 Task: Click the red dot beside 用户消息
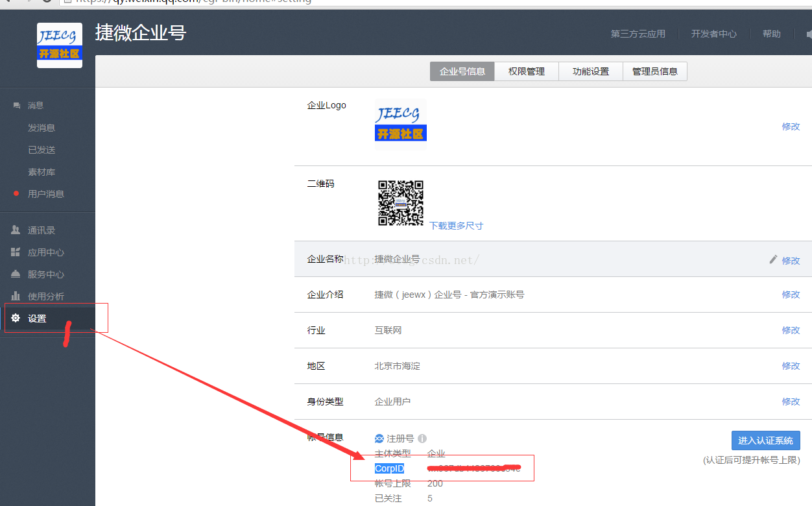(16, 193)
